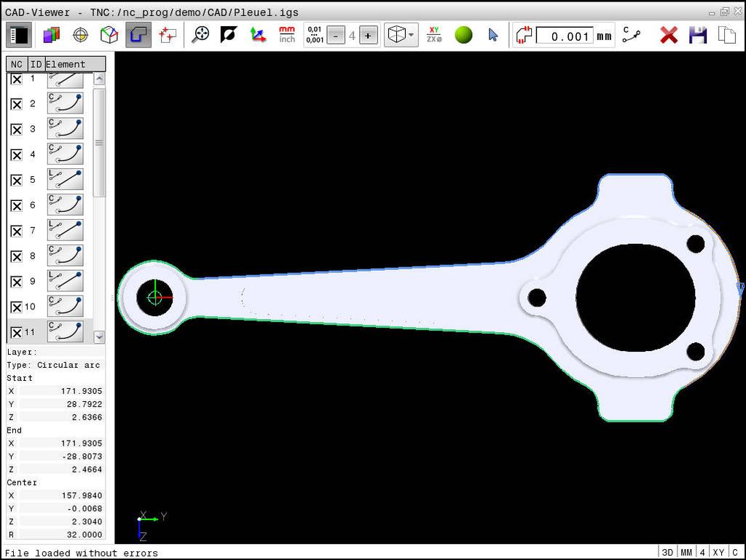Toggle the contour selection tool
Viewport: 746px width, 560px height.
pyautogui.click(x=138, y=35)
